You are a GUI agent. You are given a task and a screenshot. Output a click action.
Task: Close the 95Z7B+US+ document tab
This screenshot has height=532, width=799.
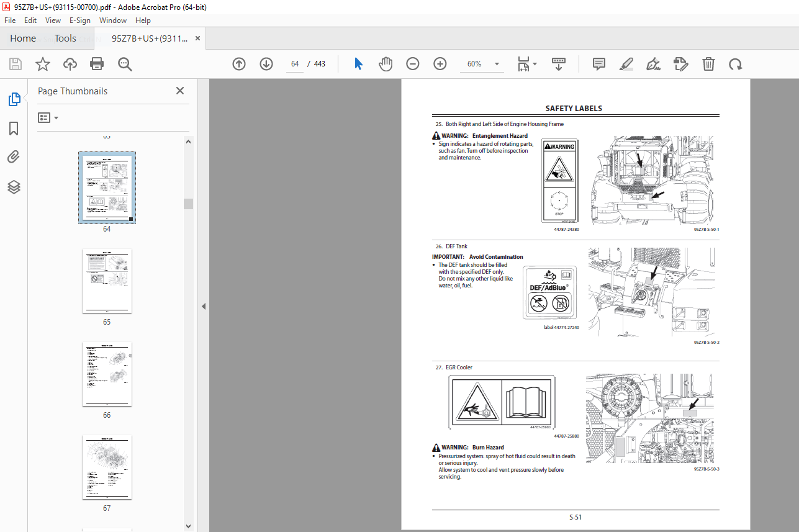(x=197, y=38)
